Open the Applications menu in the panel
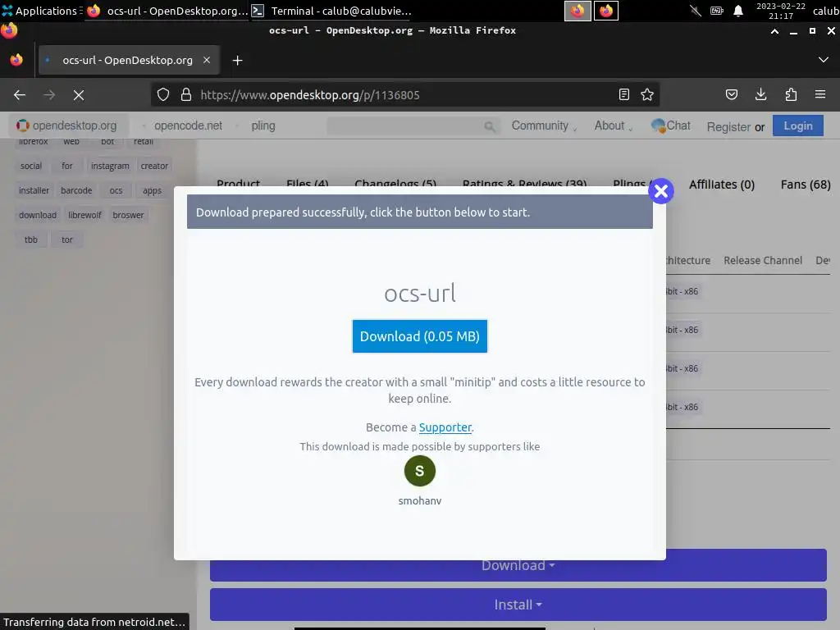Screen dimensions: 840x630 tap(41, 11)
